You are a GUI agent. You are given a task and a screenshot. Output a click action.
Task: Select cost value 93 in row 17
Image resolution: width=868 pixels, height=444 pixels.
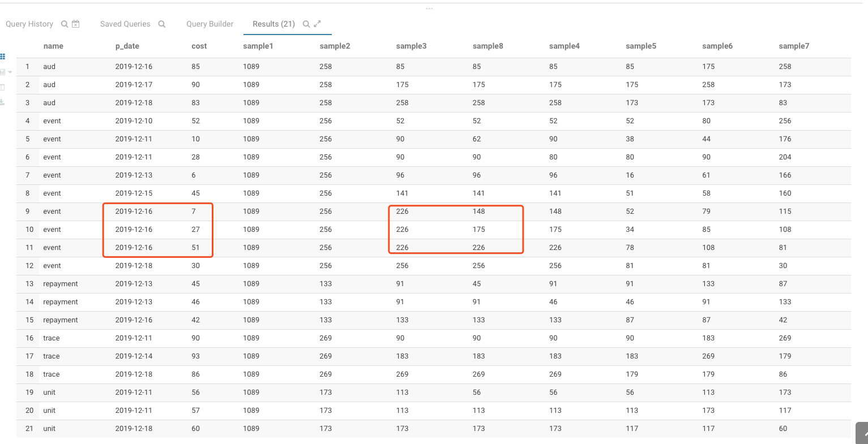pos(195,356)
